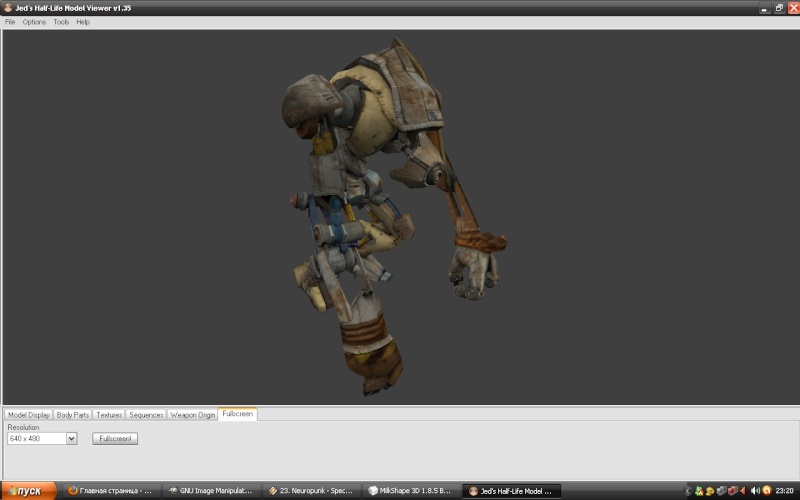Click the Firefox icon in taskbar
This screenshot has width=800, height=500.
(73, 490)
